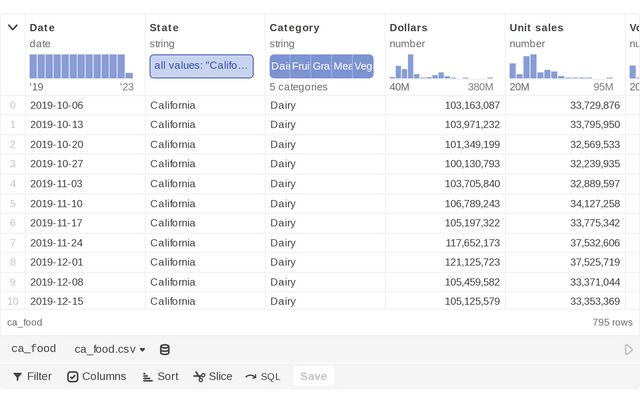
Task: Select the State all-values summary box
Action: [x=202, y=66]
